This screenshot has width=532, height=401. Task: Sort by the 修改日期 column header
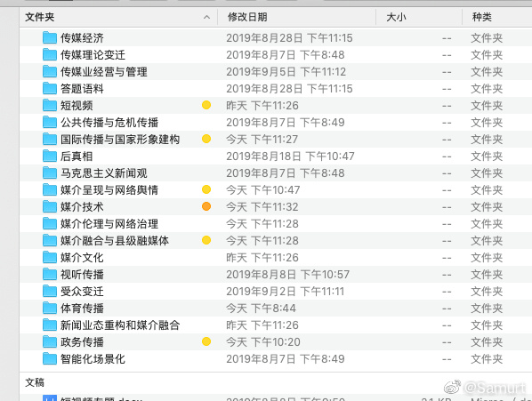point(247,17)
